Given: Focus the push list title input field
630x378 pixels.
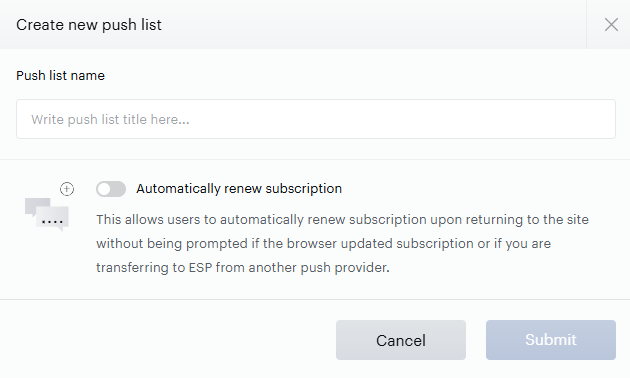Looking at the screenshot, I should click(x=316, y=119).
